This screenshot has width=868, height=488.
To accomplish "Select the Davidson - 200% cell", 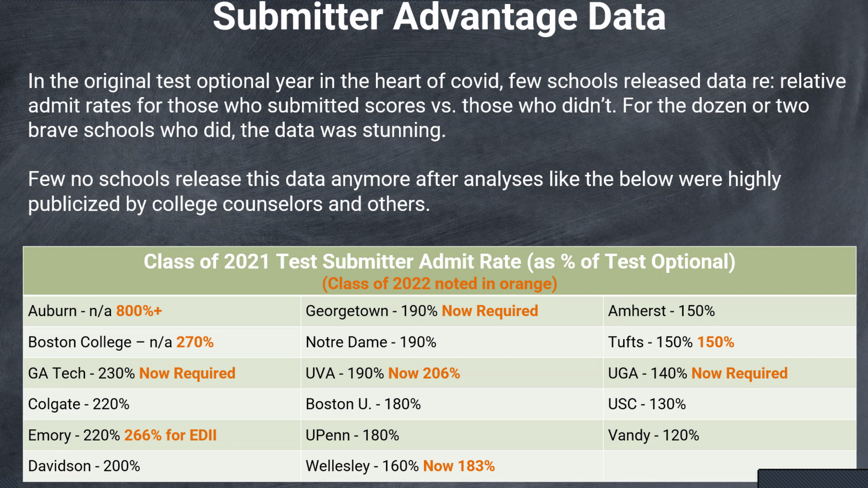I will [84, 466].
